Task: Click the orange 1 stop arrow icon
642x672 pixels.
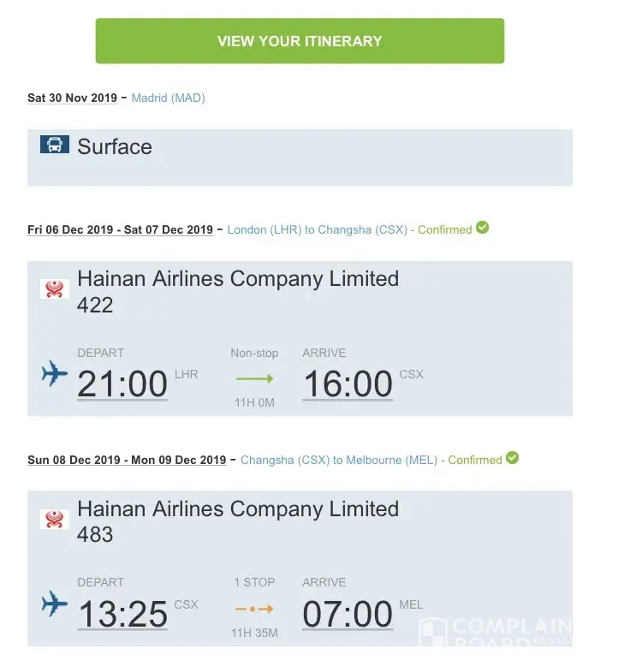Action: (253, 609)
